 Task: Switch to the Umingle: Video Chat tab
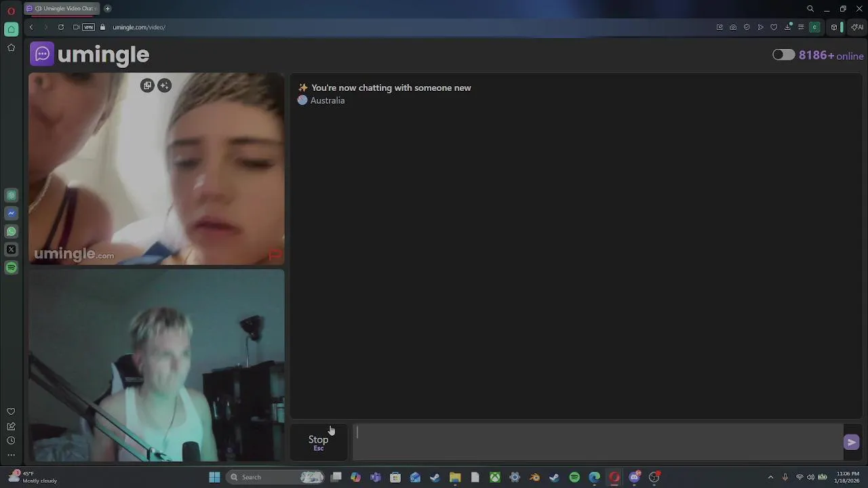tap(61, 8)
